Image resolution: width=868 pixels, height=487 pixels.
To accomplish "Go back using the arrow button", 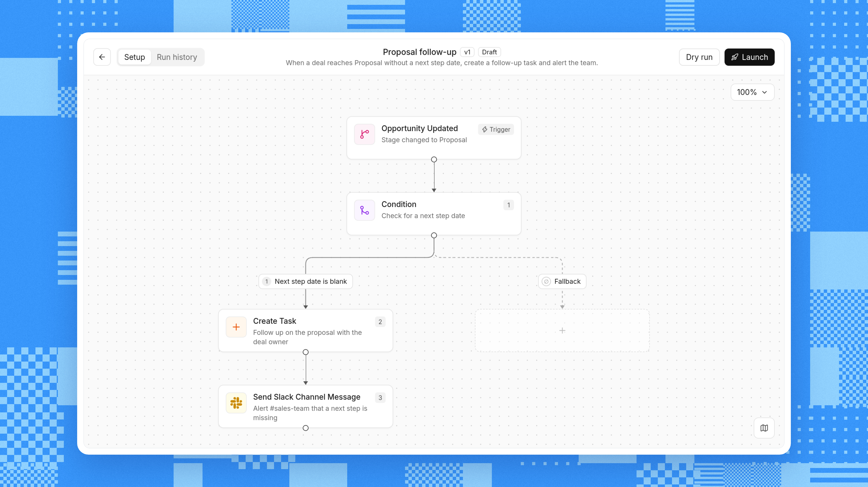I will coord(102,57).
